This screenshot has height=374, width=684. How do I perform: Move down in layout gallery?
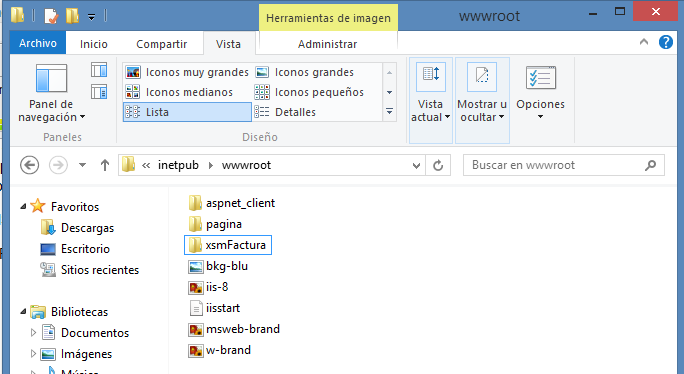pyautogui.click(x=390, y=93)
